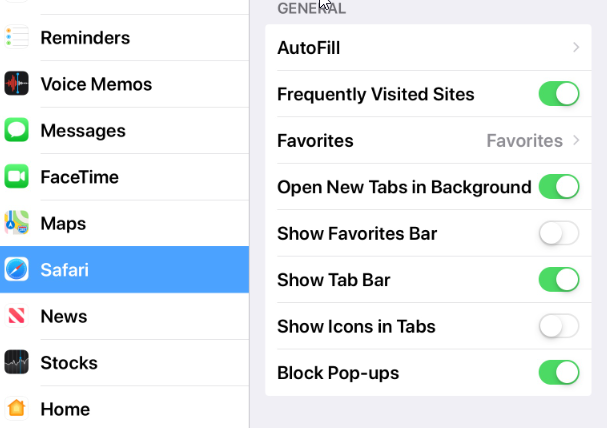Image resolution: width=608 pixels, height=428 pixels.
Task: Open the Reminders app icon
Action: 16,38
